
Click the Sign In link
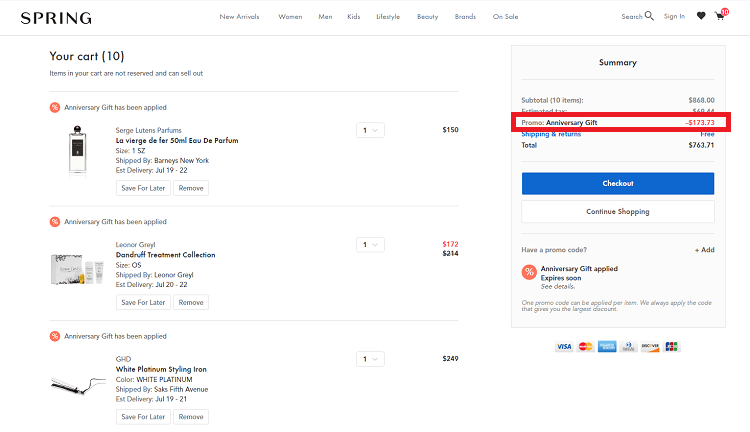[674, 16]
